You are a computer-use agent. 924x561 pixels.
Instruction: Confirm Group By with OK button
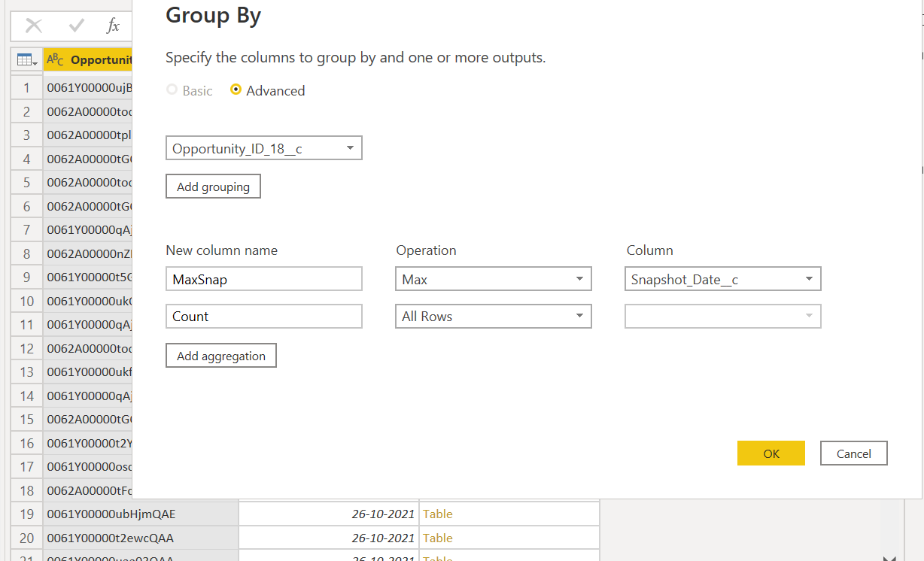[771, 453]
